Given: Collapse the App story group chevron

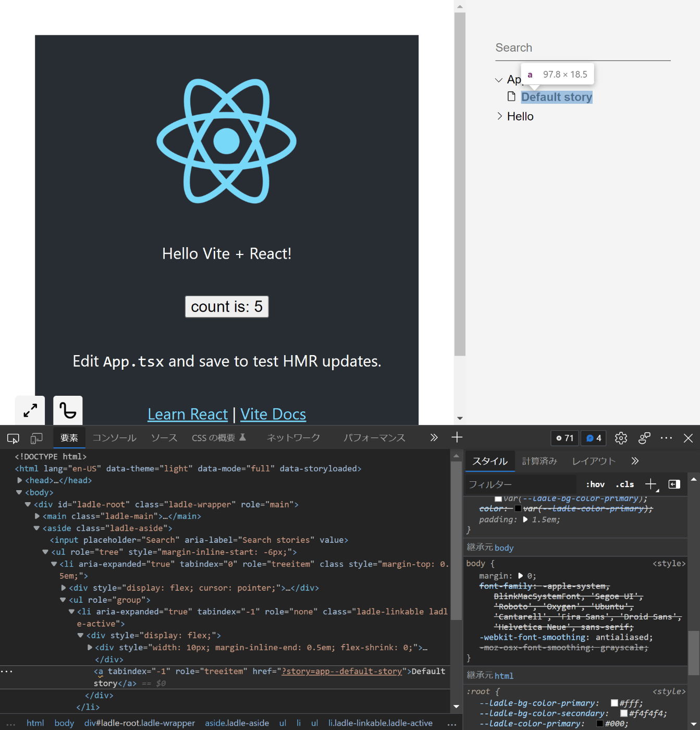Looking at the screenshot, I should tap(499, 80).
